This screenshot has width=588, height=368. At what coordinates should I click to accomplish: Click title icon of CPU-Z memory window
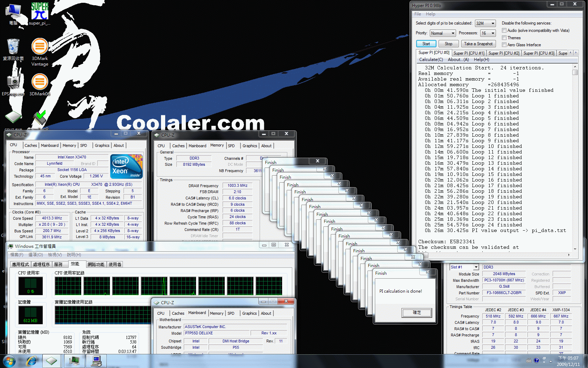point(157,135)
